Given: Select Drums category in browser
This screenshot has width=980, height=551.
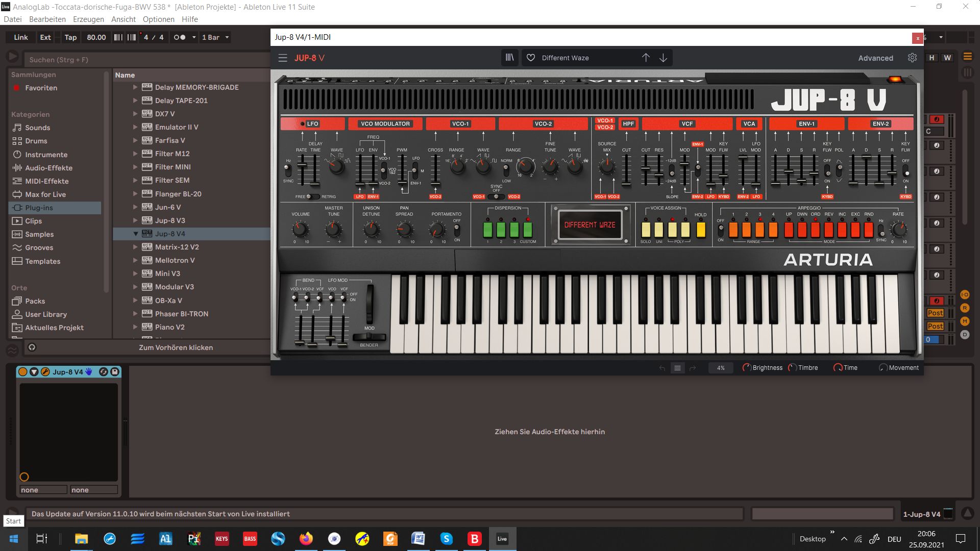Looking at the screenshot, I should click(x=36, y=141).
